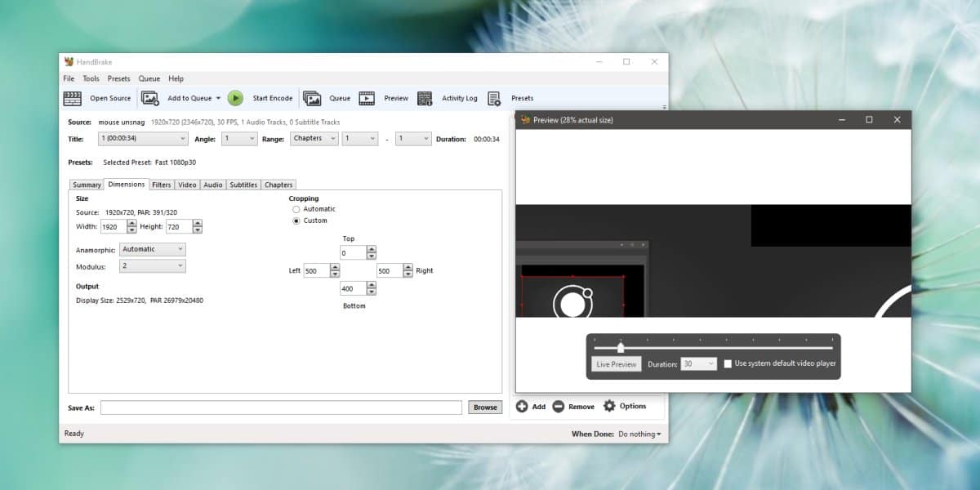980x490 pixels.
Task: Select Automatic cropping option
Action: (296, 209)
